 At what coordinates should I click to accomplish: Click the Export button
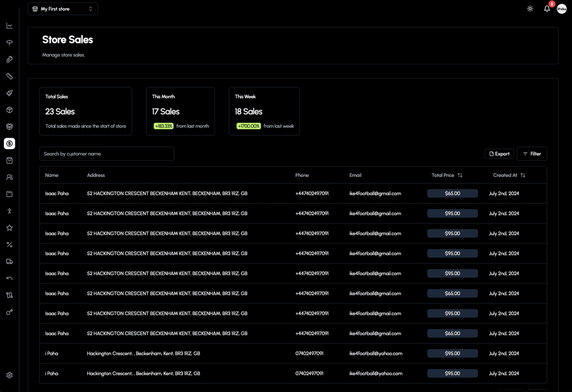[x=499, y=154]
